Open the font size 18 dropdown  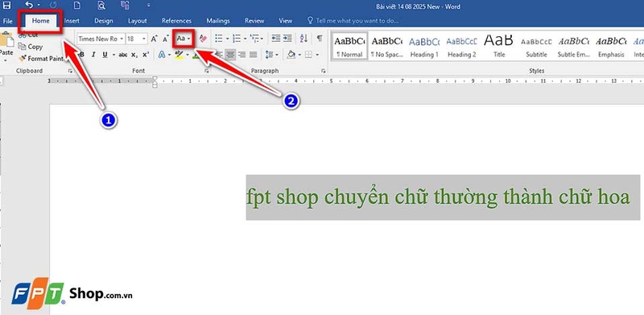tap(144, 39)
